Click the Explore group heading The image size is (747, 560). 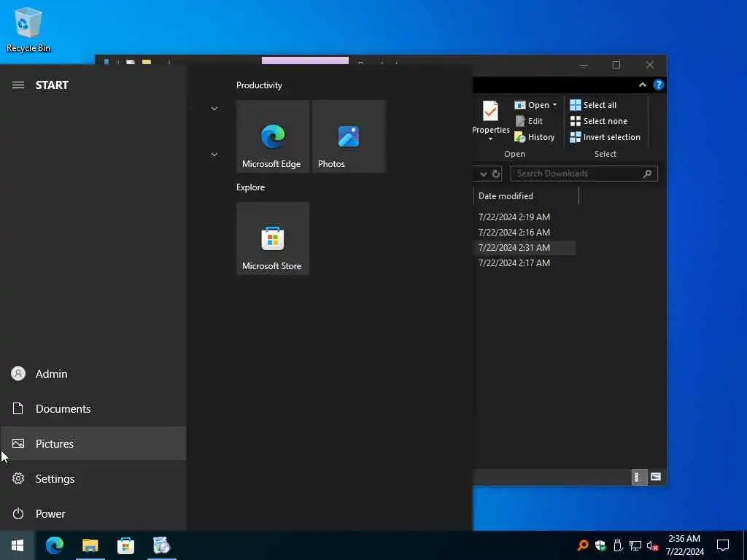[x=251, y=187]
